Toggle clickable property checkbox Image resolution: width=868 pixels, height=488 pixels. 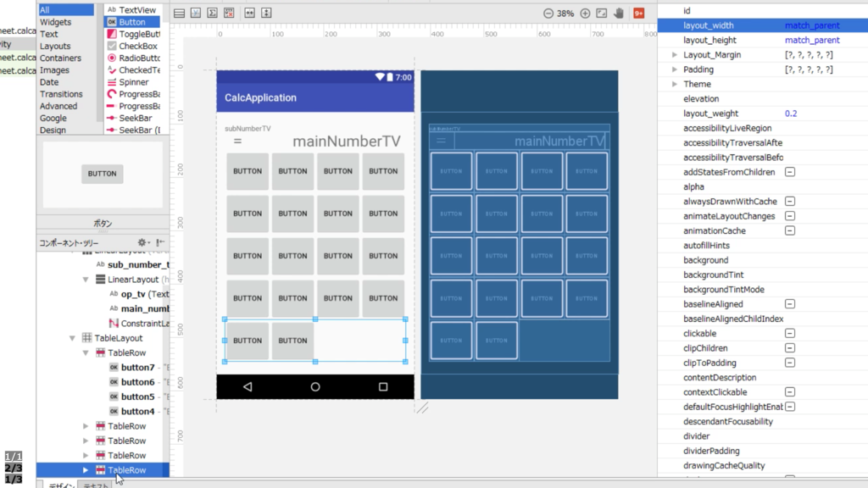tap(790, 333)
